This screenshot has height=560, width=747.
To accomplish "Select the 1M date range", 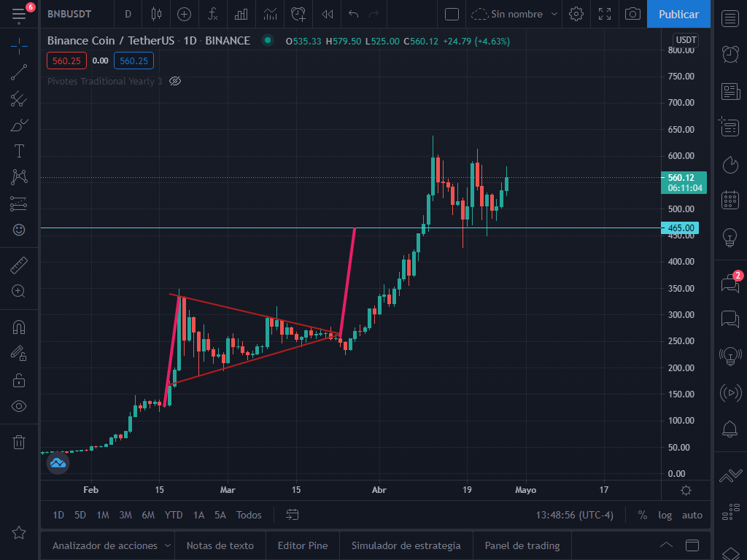I will coord(102,516).
